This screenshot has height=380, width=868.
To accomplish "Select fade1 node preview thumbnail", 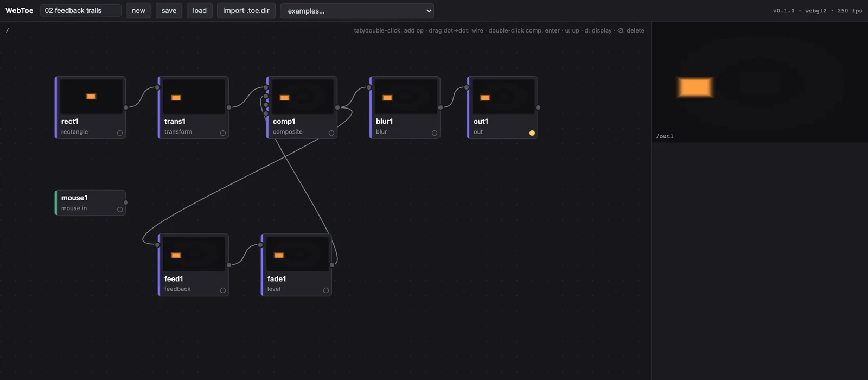I will pyautogui.click(x=297, y=254).
